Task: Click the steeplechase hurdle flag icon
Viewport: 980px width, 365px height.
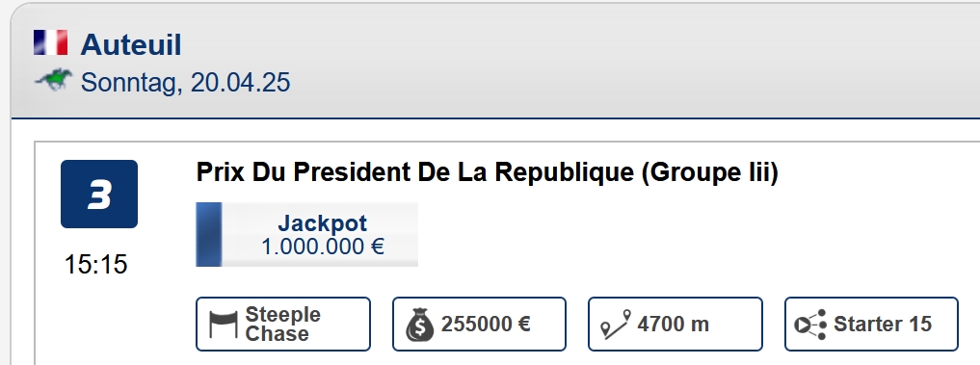Action: [224, 325]
